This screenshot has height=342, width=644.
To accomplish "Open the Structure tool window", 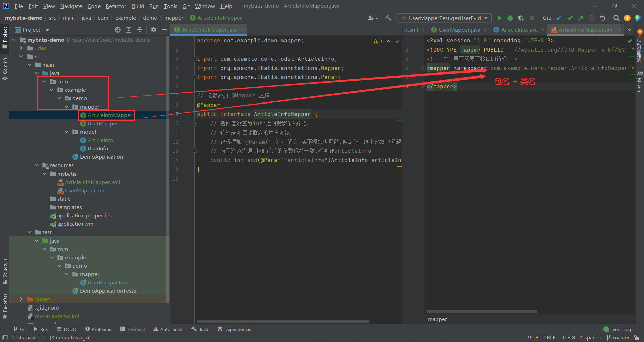I will (x=5, y=271).
